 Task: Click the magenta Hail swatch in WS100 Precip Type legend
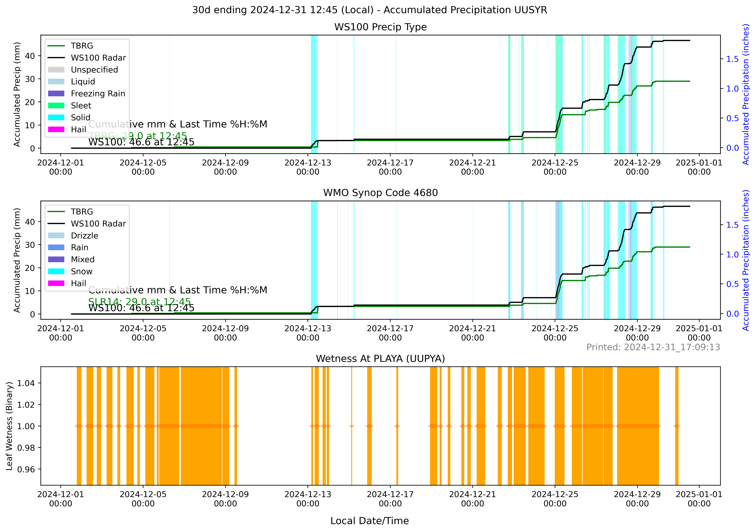click(56, 129)
